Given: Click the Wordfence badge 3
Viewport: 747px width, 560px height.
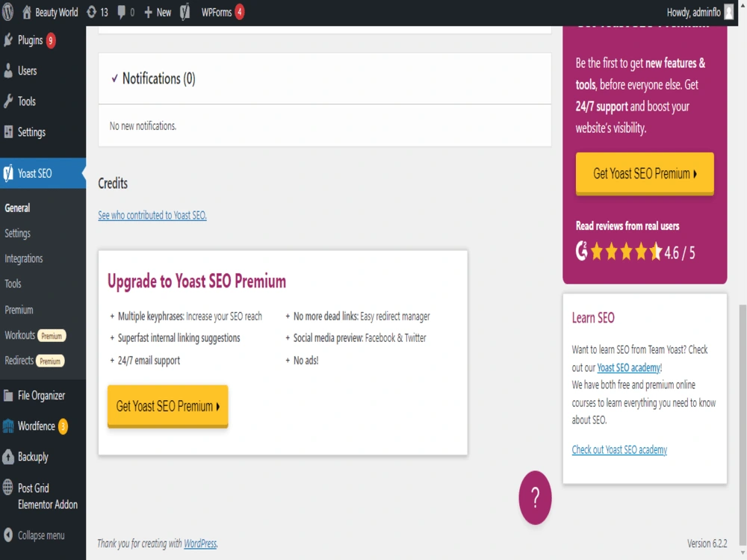Looking at the screenshot, I should pos(63,426).
